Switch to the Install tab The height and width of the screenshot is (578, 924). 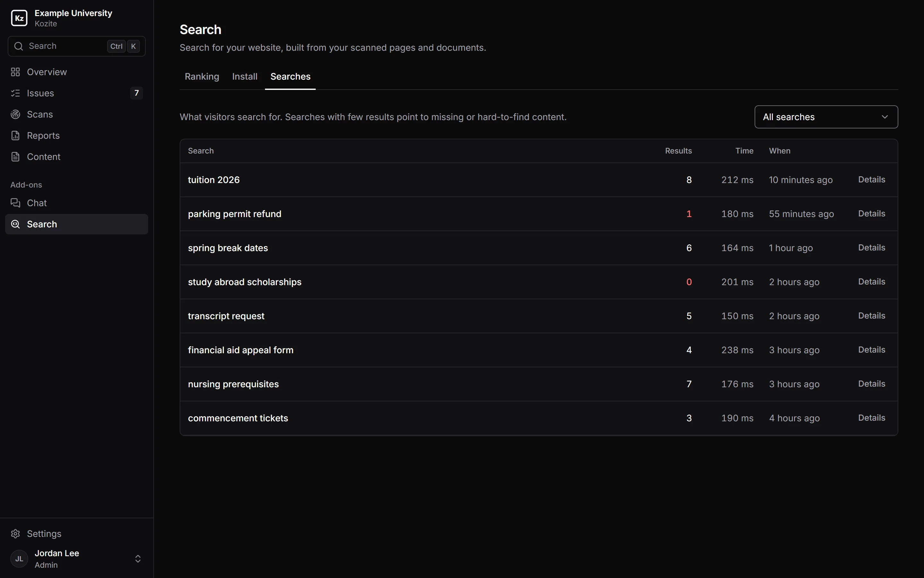[245, 76]
